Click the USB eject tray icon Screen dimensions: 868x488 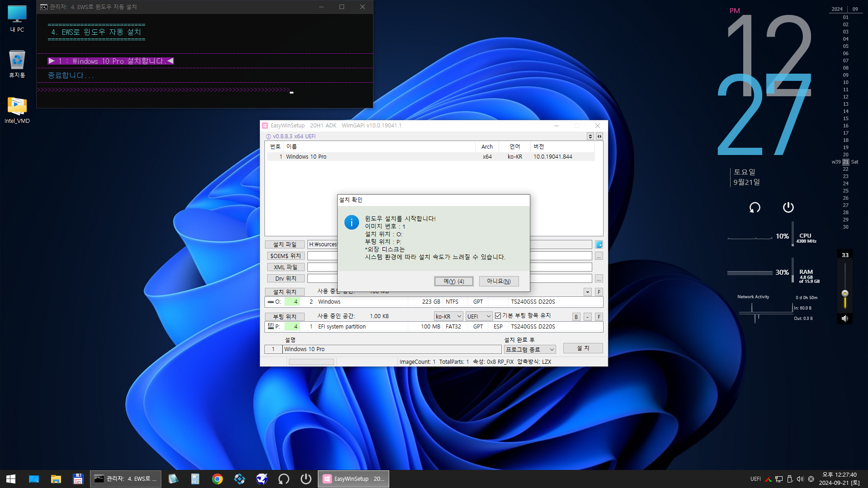(789, 479)
